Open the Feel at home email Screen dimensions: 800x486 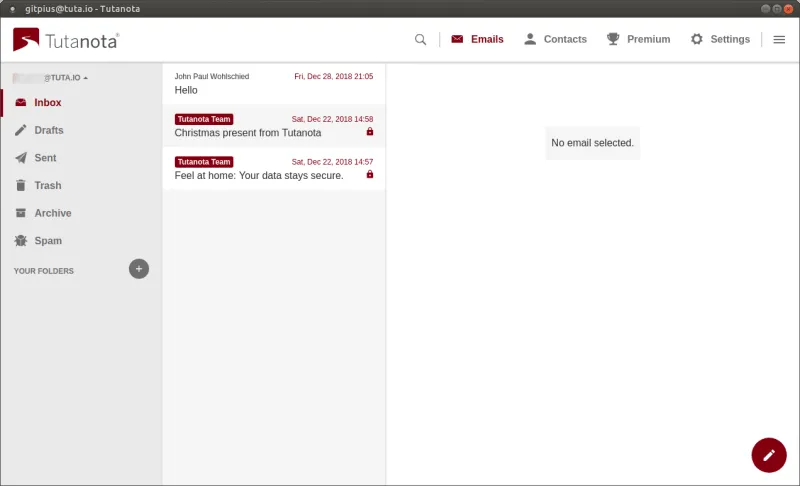tap(273, 169)
